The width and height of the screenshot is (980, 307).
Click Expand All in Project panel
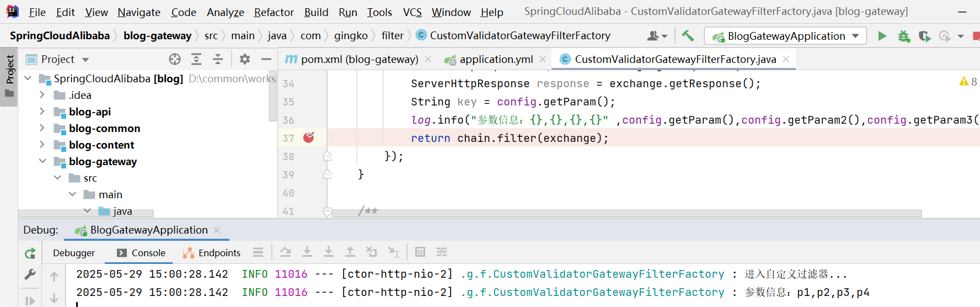(196, 59)
